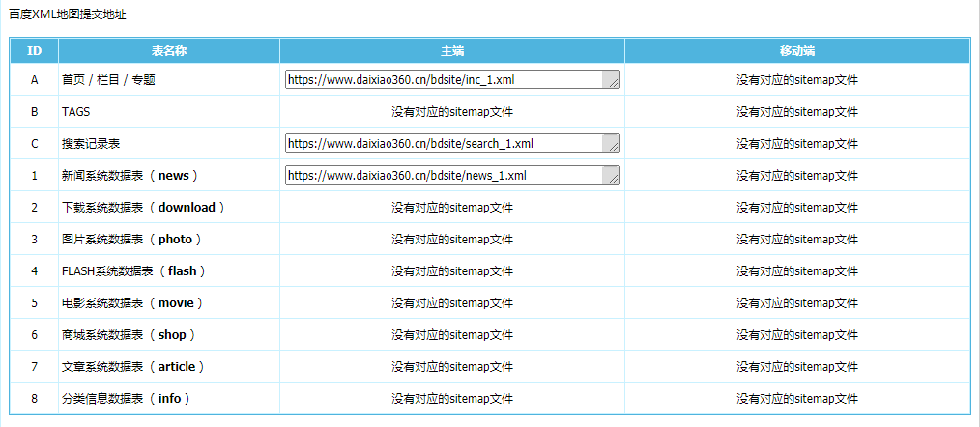Click the 表名称 column header
Viewport: 980px width, 427px height.
tap(168, 50)
